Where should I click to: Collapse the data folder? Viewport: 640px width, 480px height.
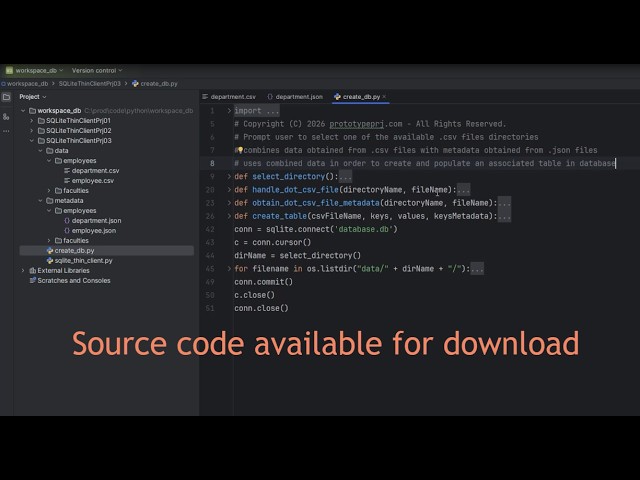click(40, 151)
